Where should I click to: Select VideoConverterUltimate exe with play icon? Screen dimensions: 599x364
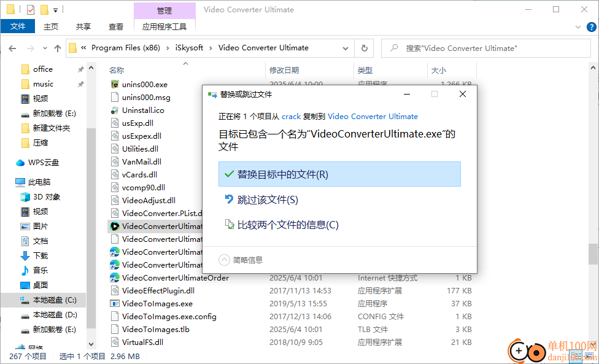click(157, 226)
